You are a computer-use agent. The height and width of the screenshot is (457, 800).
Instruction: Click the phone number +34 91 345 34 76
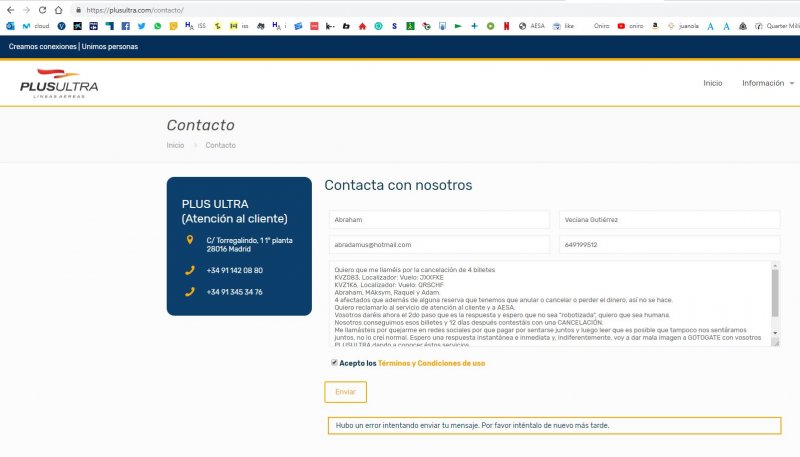235,292
